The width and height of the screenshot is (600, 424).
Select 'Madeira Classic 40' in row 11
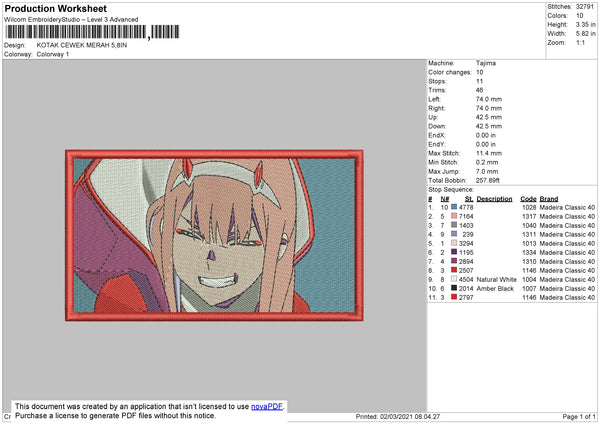567,297
